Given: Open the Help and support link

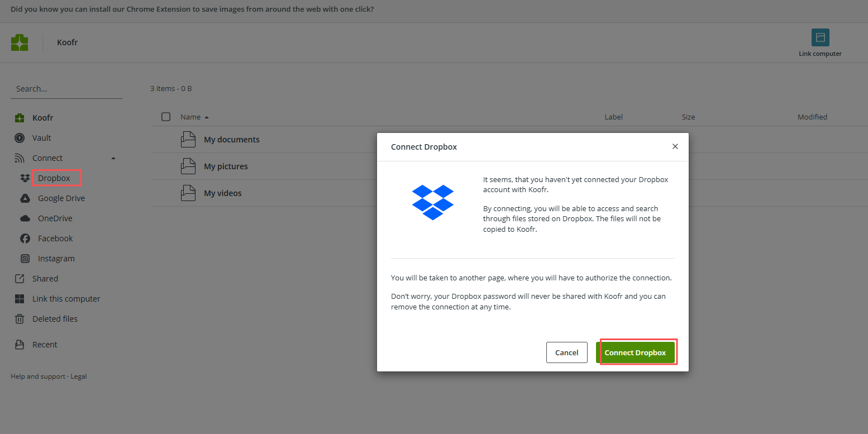Looking at the screenshot, I should click(38, 376).
